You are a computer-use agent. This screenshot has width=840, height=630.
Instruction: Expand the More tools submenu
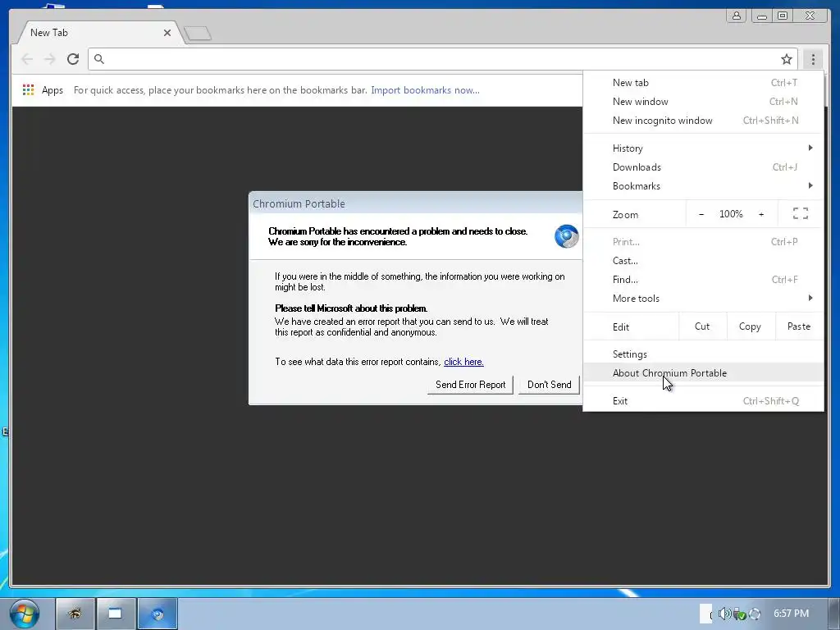pos(703,299)
